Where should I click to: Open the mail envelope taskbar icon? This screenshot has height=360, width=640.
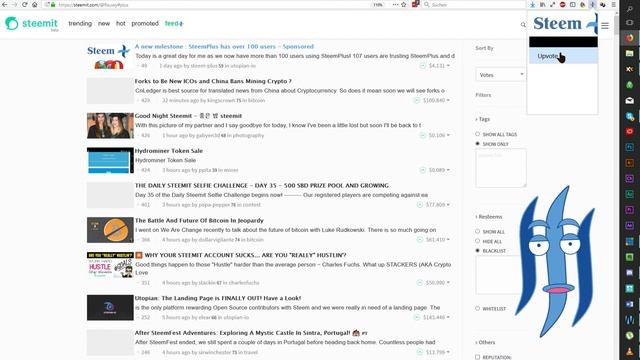coord(629,100)
